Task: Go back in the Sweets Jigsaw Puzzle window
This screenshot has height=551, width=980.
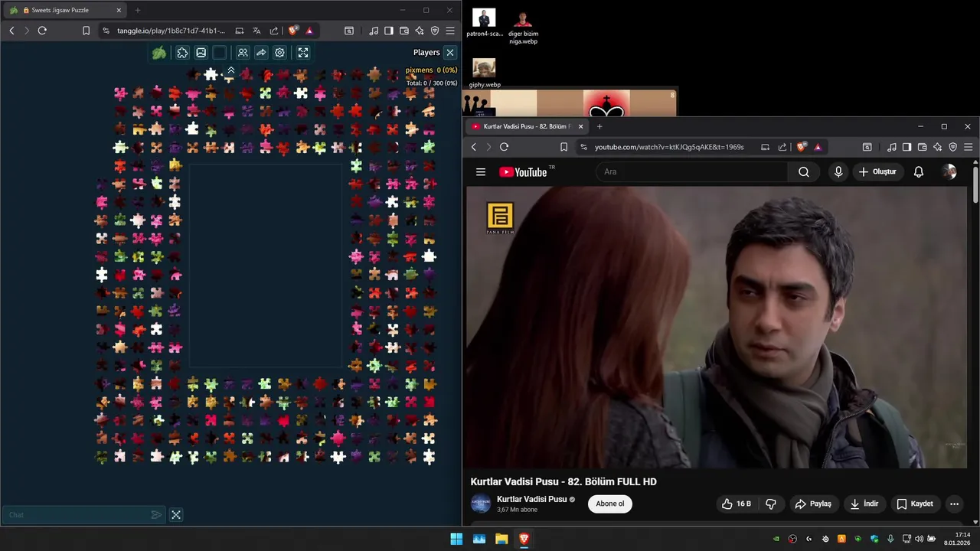Action: pyautogui.click(x=11, y=31)
